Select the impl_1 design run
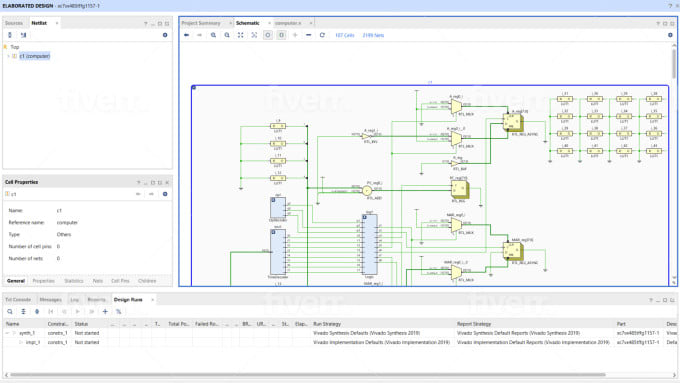The width and height of the screenshot is (680, 383). (x=33, y=342)
